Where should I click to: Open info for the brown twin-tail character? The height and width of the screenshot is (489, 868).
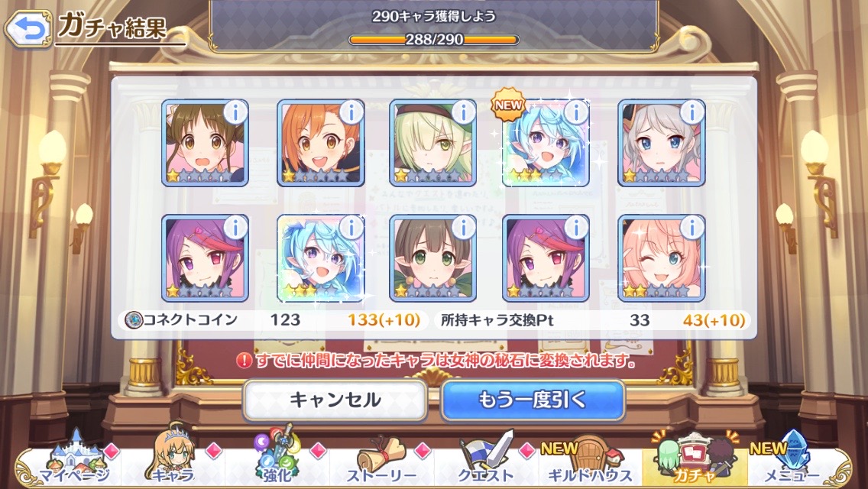pos(235,112)
